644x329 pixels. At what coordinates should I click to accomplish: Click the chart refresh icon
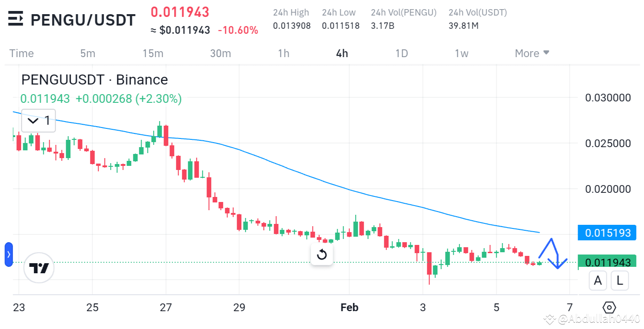pyautogui.click(x=322, y=255)
